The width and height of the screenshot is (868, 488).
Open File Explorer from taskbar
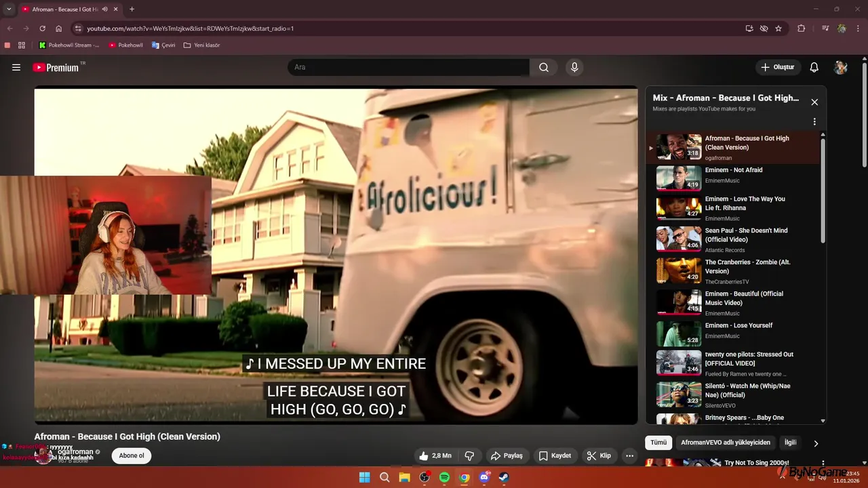405,477
